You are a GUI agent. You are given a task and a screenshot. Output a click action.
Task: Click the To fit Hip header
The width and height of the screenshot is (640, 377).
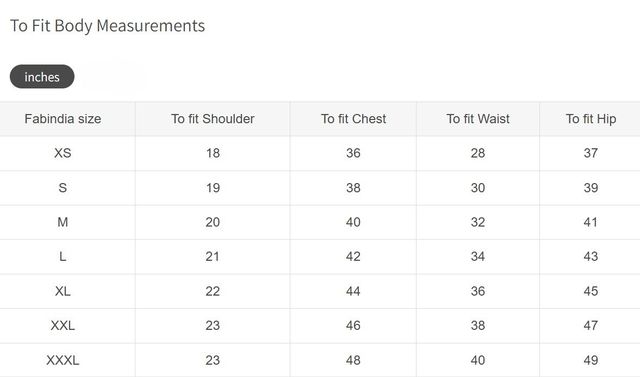pyautogui.click(x=591, y=119)
